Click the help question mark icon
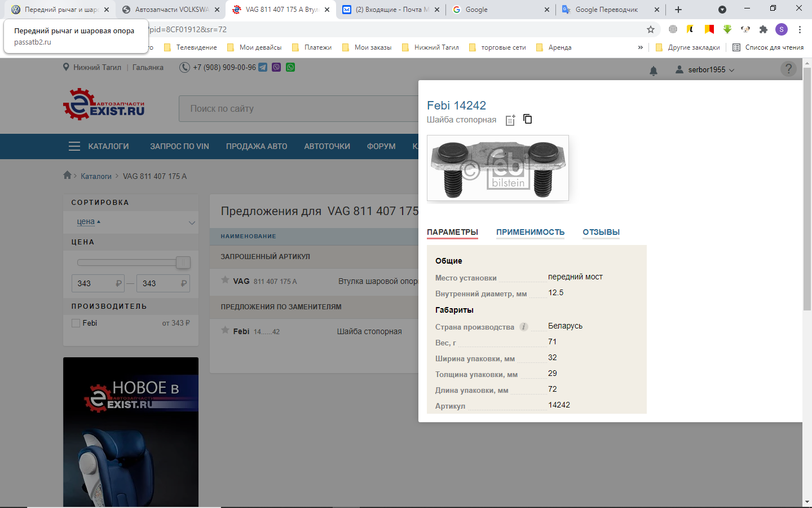 pyautogui.click(x=788, y=69)
